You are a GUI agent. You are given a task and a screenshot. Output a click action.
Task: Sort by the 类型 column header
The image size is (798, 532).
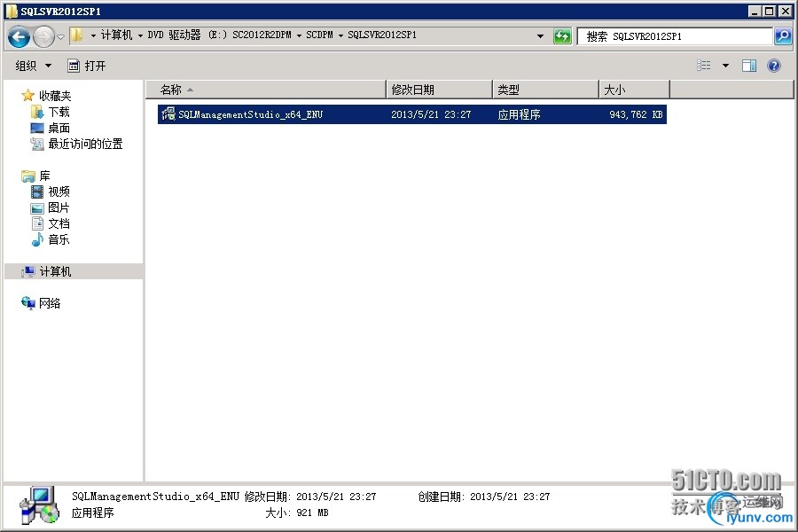(x=545, y=90)
